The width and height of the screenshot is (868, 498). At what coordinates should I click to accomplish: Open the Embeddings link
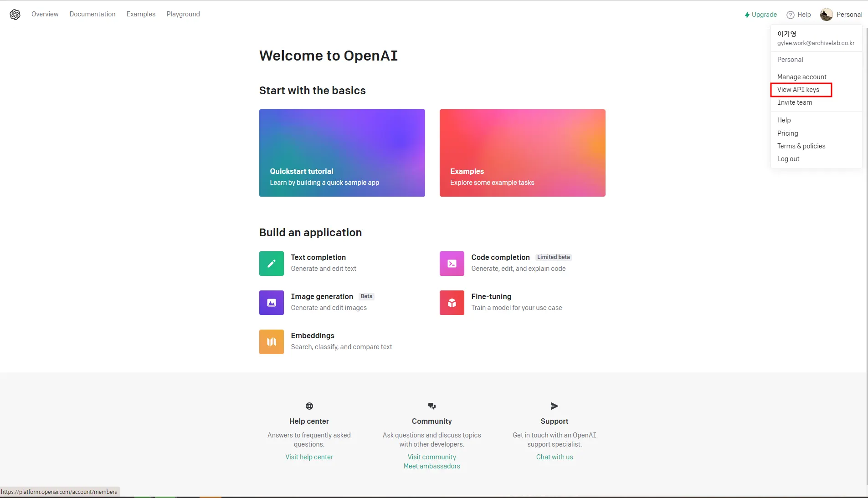coord(313,335)
